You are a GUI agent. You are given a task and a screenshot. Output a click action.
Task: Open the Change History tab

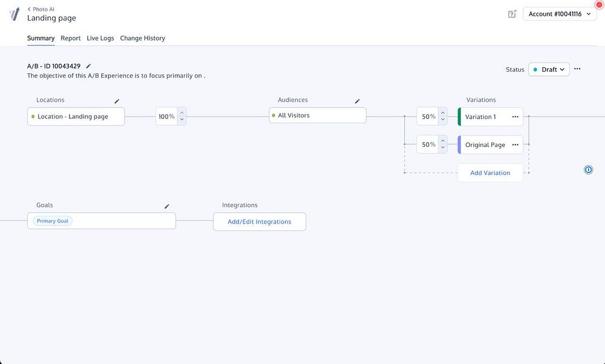[142, 38]
